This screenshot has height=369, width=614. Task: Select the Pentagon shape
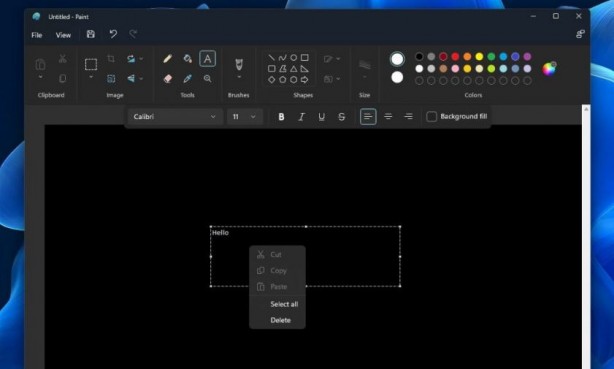[x=282, y=80]
